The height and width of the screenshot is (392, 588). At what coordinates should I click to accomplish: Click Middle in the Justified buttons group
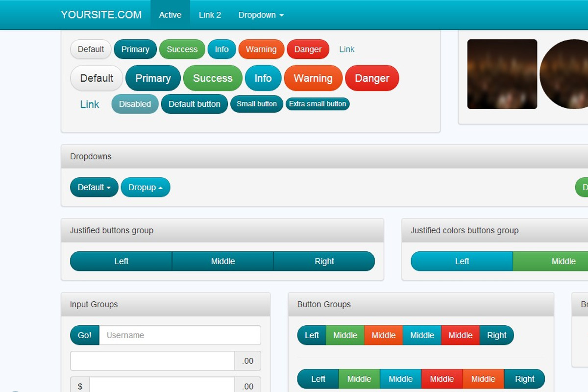222,261
